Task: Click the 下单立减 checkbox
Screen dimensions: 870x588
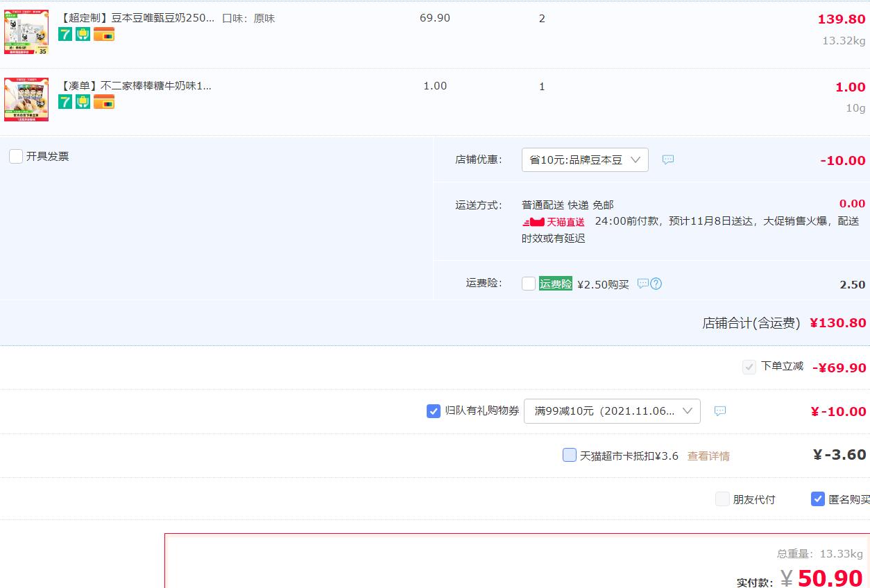Action: tap(749, 367)
